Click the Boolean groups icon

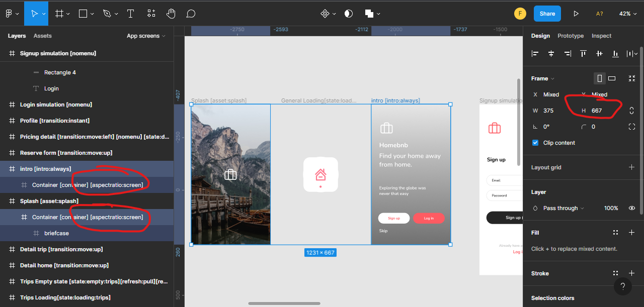point(369,14)
